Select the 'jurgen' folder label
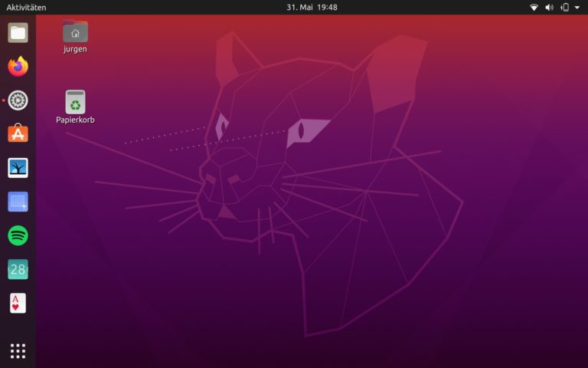The image size is (588, 368). (x=75, y=49)
